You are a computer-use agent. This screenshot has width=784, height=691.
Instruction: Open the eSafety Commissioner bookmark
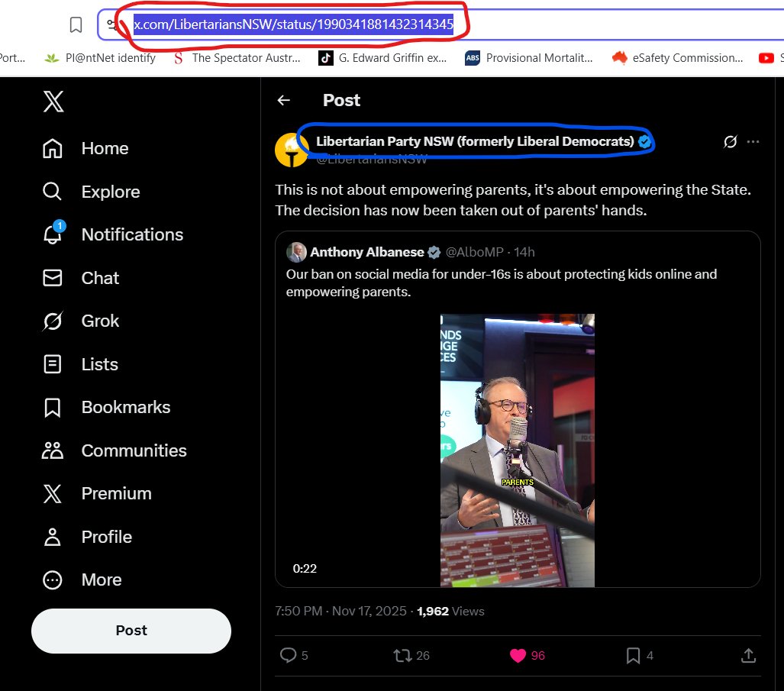pos(677,58)
